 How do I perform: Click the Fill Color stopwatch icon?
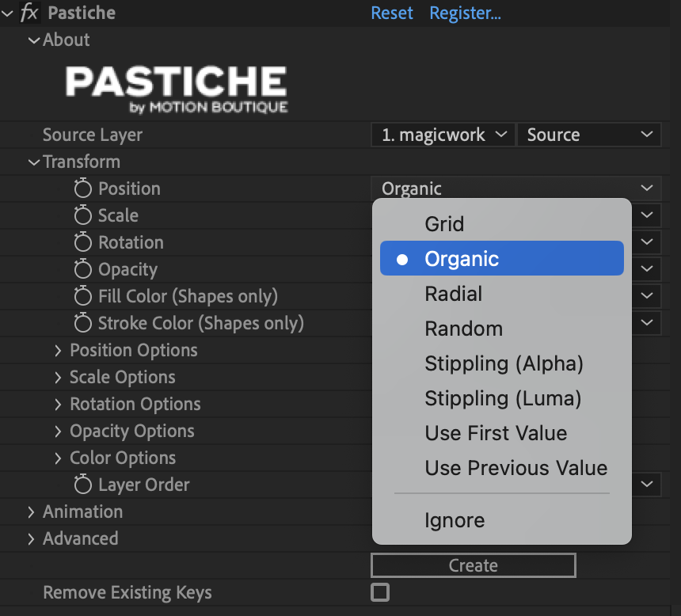(x=83, y=296)
